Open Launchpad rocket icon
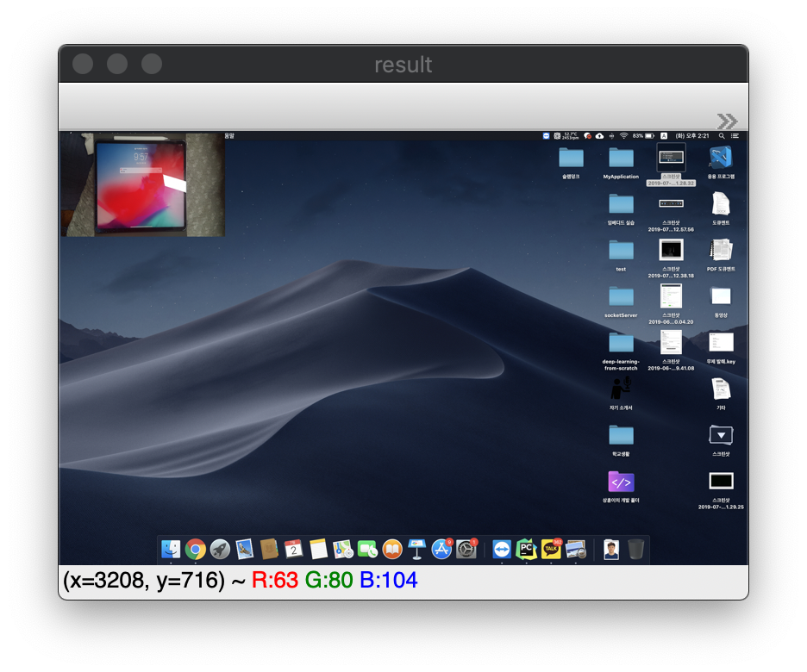807x672 pixels. tap(220, 549)
